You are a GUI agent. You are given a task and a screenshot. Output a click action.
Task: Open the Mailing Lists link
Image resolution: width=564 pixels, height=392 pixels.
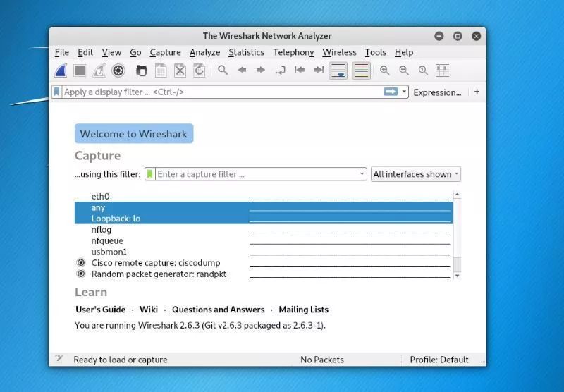304,310
